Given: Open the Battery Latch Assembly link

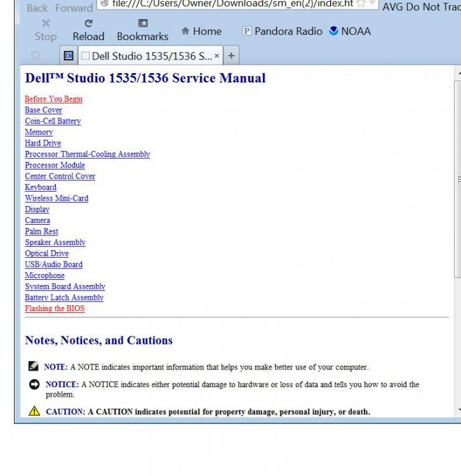Looking at the screenshot, I should pyautogui.click(x=64, y=298).
